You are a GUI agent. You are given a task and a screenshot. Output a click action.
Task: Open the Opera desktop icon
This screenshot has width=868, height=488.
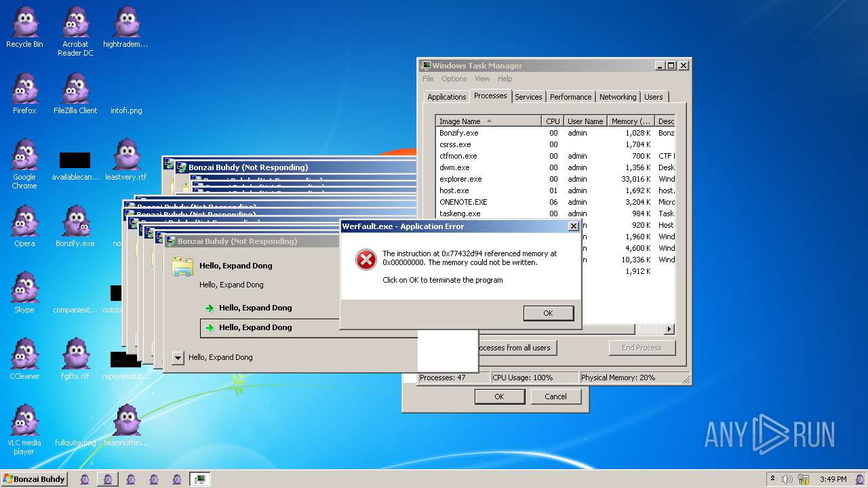24,227
